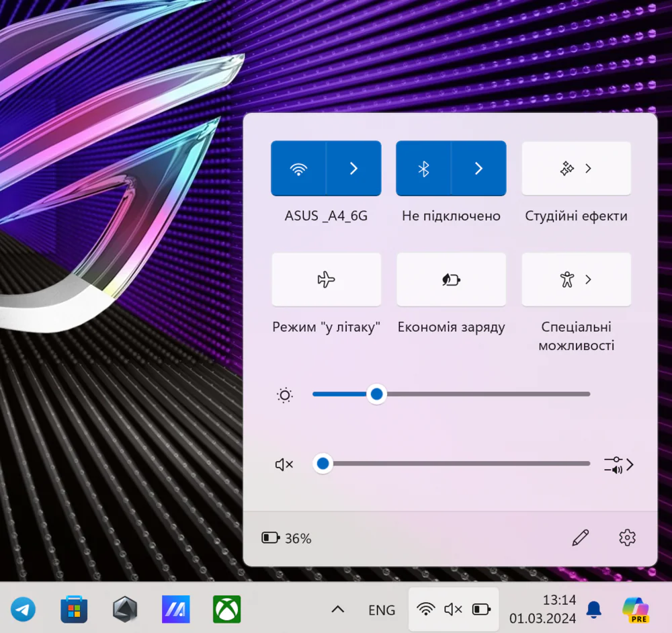Enable Режим "у літаку" airplane mode
672x633 pixels.
(x=326, y=280)
